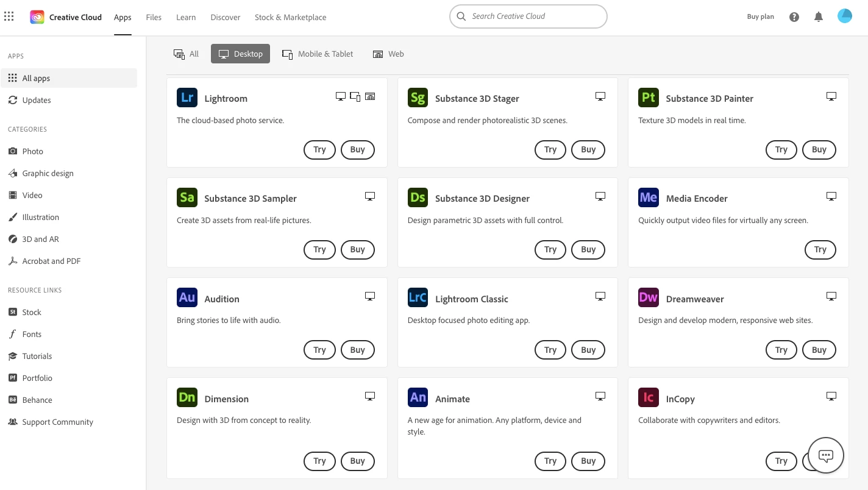The image size is (868, 490).
Task: Click the mobile platform icon on Lightroom card
Action: pos(355,96)
